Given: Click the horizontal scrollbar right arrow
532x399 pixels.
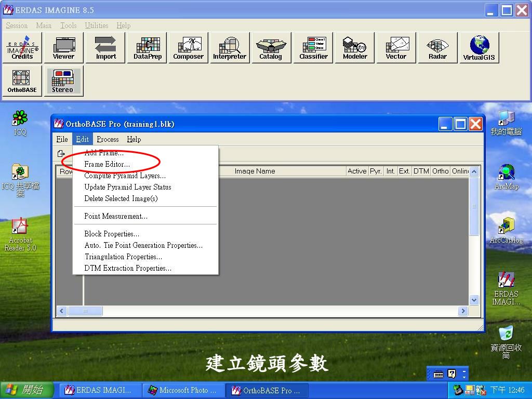Looking at the screenshot, I should click(463, 311).
